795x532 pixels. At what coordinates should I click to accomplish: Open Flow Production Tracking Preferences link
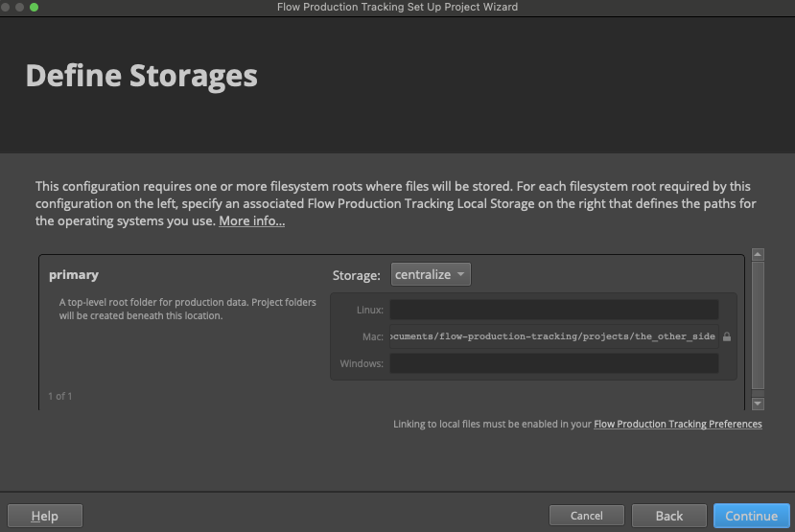(x=678, y=424)
